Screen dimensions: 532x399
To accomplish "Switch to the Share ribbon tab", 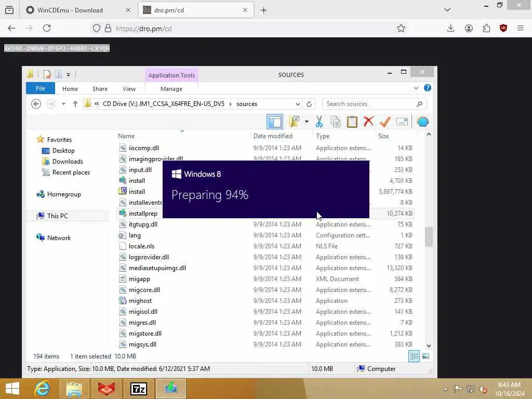I will 100,88.
